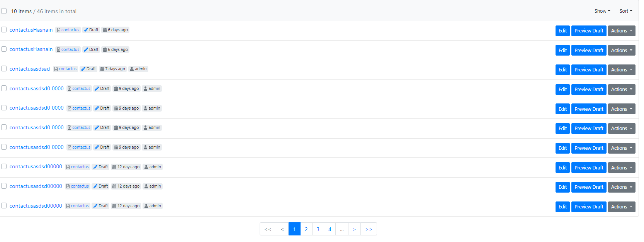Check the first 'contactusasdsd0 0000' row checkbox
Screen dimensions: 644x242
(4, 88)
